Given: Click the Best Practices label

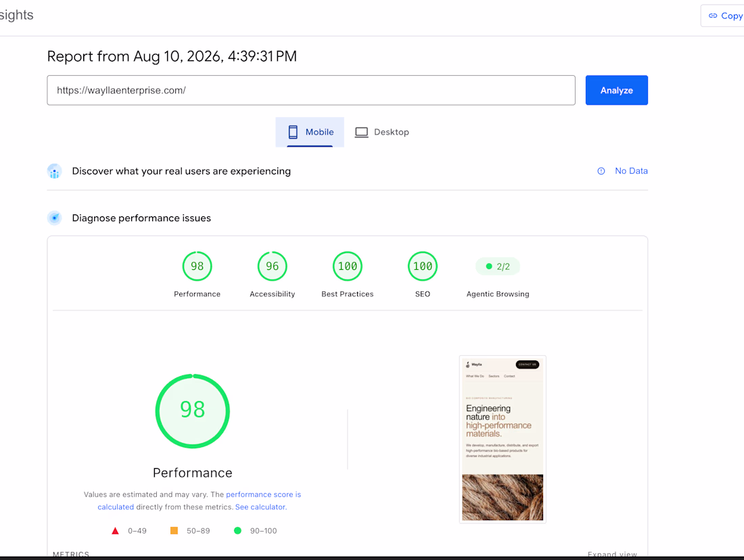Looking at the screenshot, I should tap(348, 294).
